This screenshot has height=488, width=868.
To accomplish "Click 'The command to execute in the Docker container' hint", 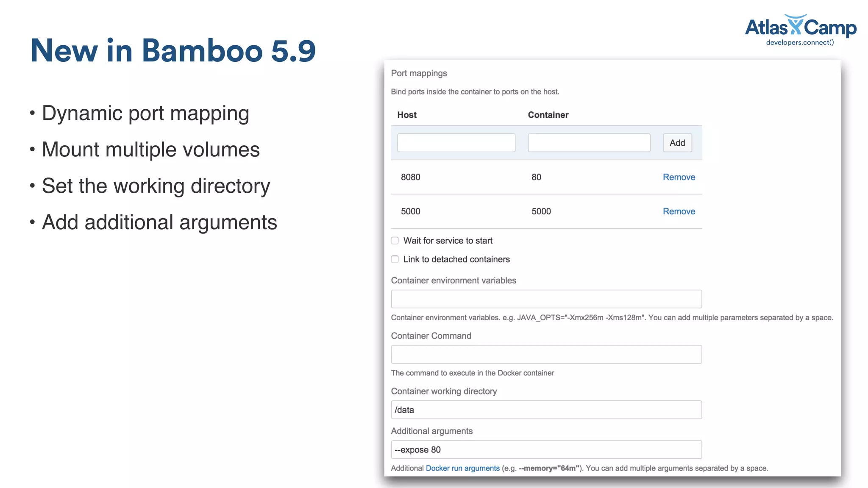I will pyautogui.click(x=472, y=373).
